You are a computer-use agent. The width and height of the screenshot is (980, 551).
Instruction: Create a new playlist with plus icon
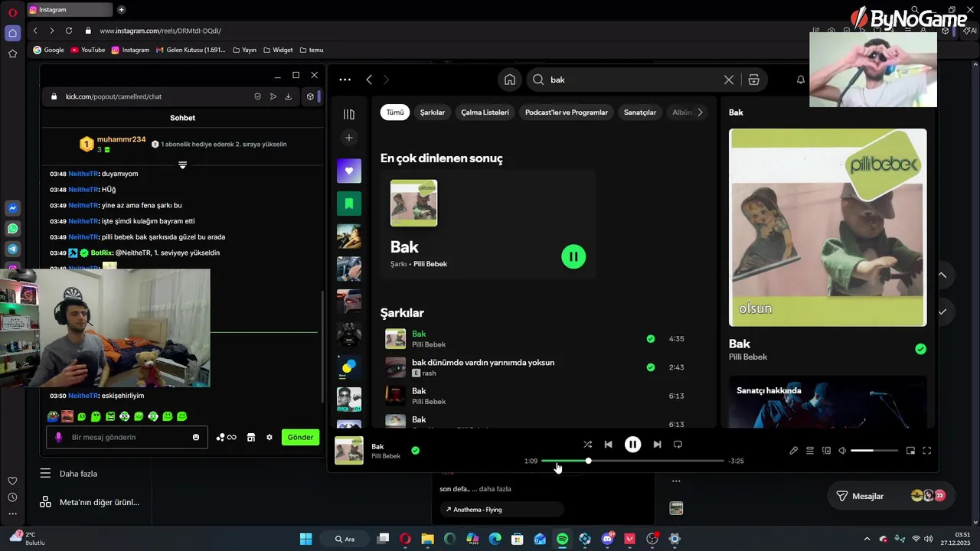click(349, 138)
